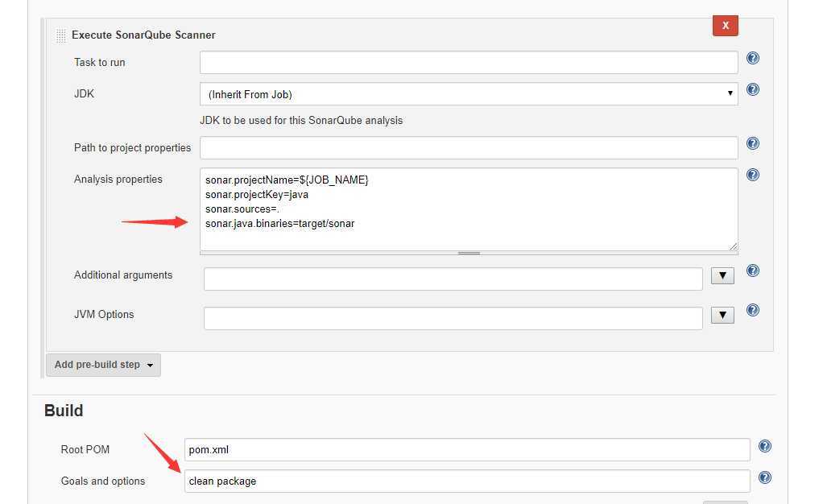This screenshot has height=504, width=823.
Task: Grab the Analysis properties resize handle
Action: (469, 253)
